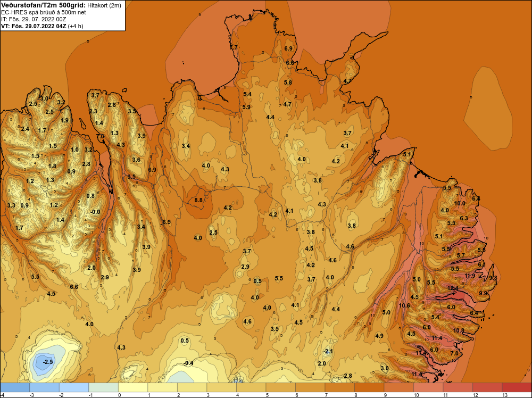Click the -0.4 temperature value
Image resolution: width=532 pixels, height=398 pixels.
click(x=188, y=363)
